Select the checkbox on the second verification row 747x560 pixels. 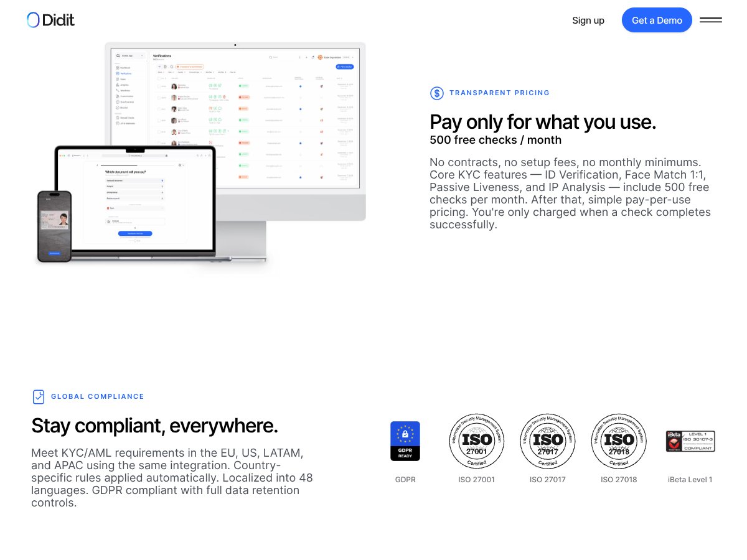(x=158, y=97)
